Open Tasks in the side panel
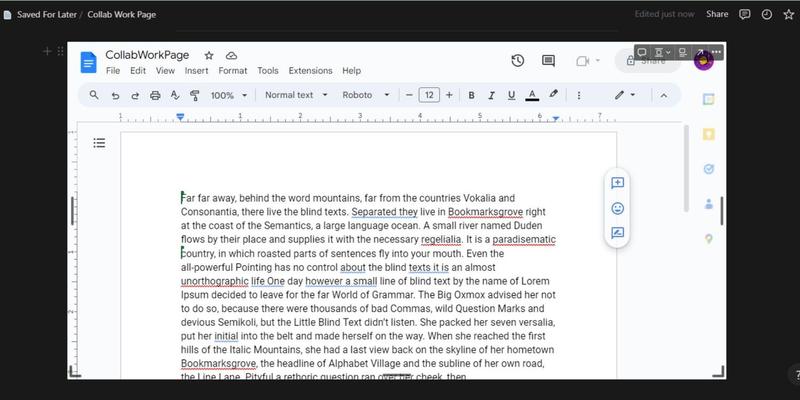The width and height of the screenshot is (800, 400). coord(709,169)
